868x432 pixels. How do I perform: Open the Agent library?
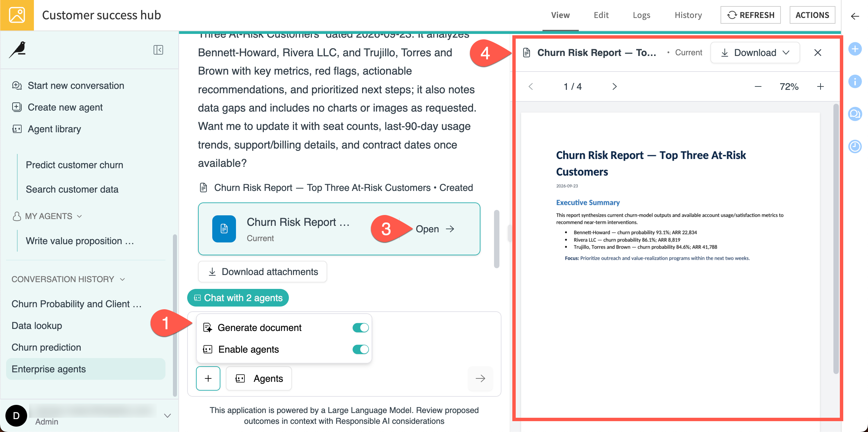(46, 129)
